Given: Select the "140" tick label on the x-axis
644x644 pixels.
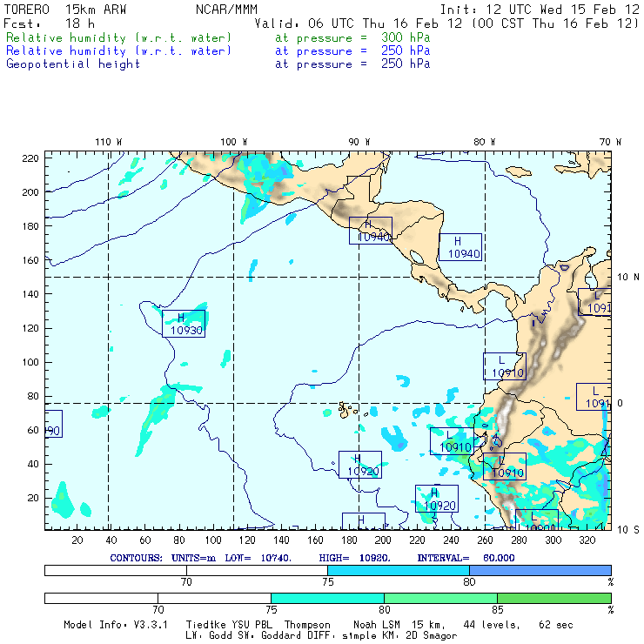Looking at the screenshot, I should coord(281,540).
